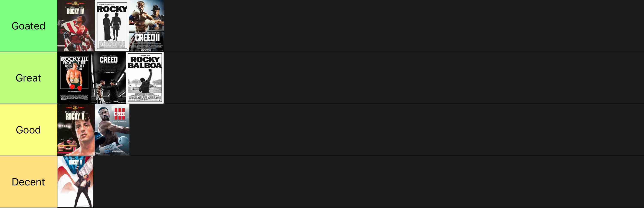Click the Great tier label
644x208 pixels.
(x=29, y=78)
